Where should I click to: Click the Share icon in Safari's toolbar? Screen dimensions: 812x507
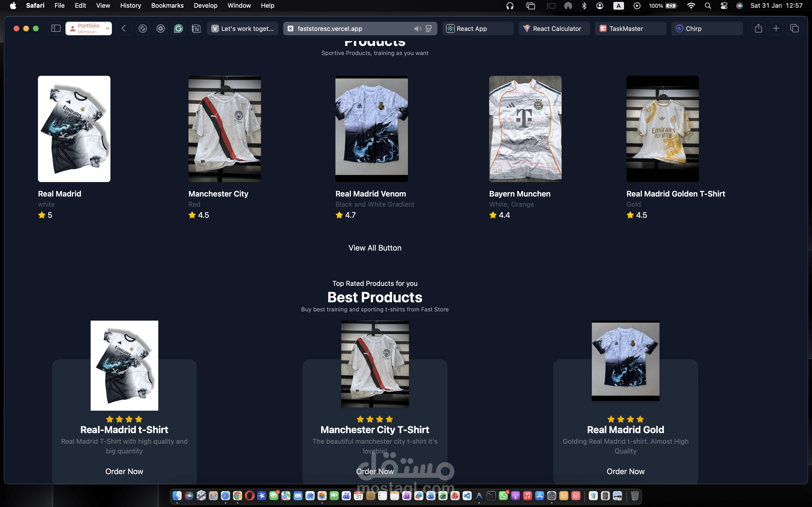[758, 28]
